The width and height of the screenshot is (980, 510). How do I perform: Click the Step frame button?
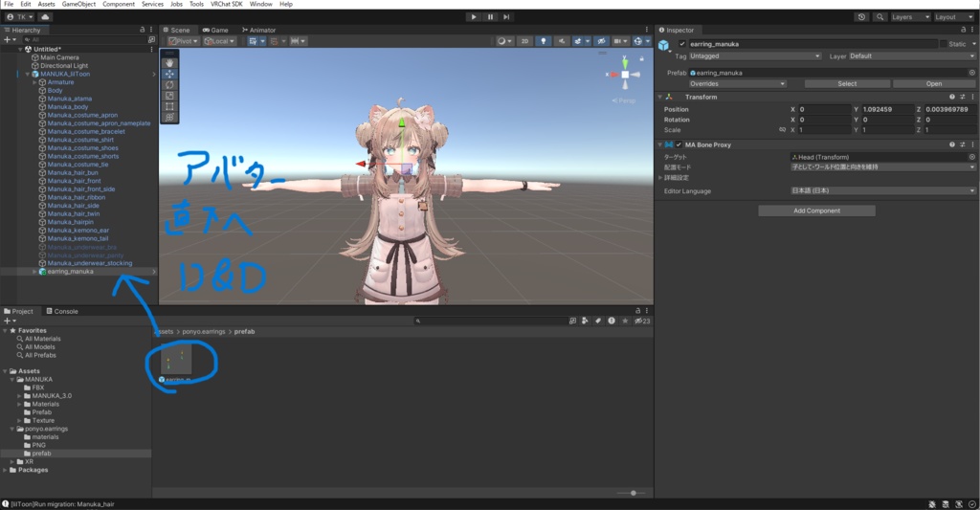(x=506, y=17)
